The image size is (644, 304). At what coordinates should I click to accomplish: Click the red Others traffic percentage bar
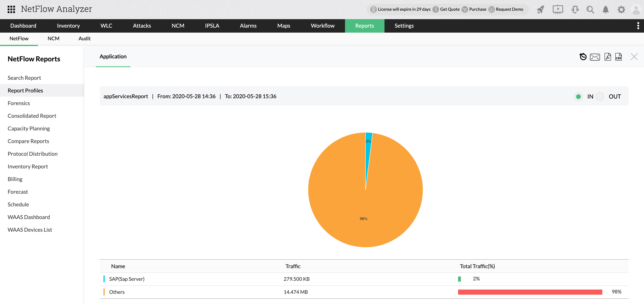(x=530, y=292)
